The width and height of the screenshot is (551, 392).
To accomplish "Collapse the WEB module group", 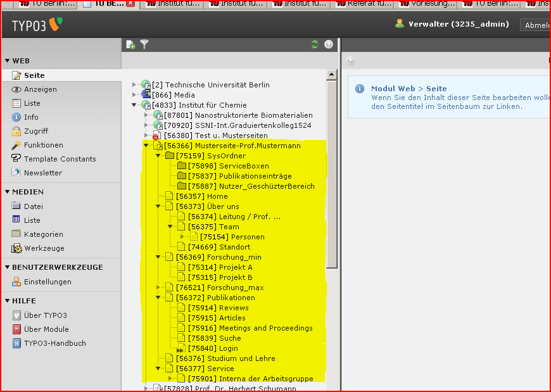I will click(8, 61).
